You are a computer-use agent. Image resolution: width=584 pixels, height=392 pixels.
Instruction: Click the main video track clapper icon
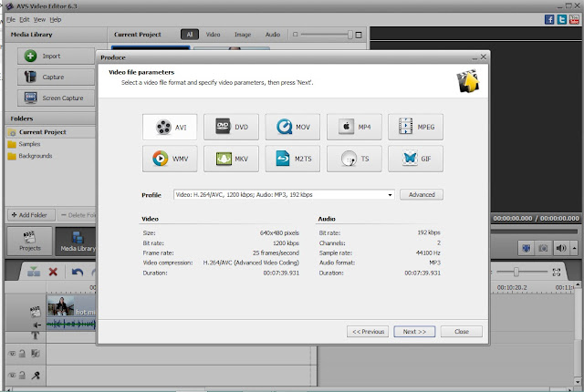click(x=35, y=311)
